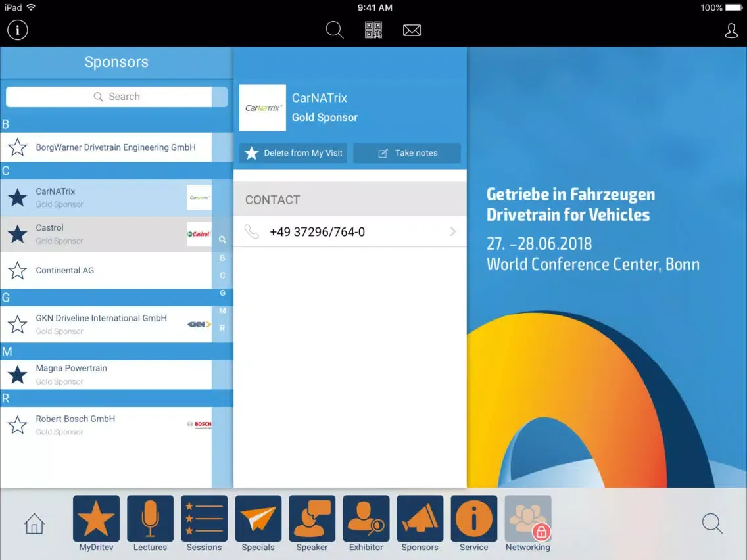Open chevron on phone contact row
This screenshot has height=560, width=747.
pyautogui.click(x=452, y=232)
